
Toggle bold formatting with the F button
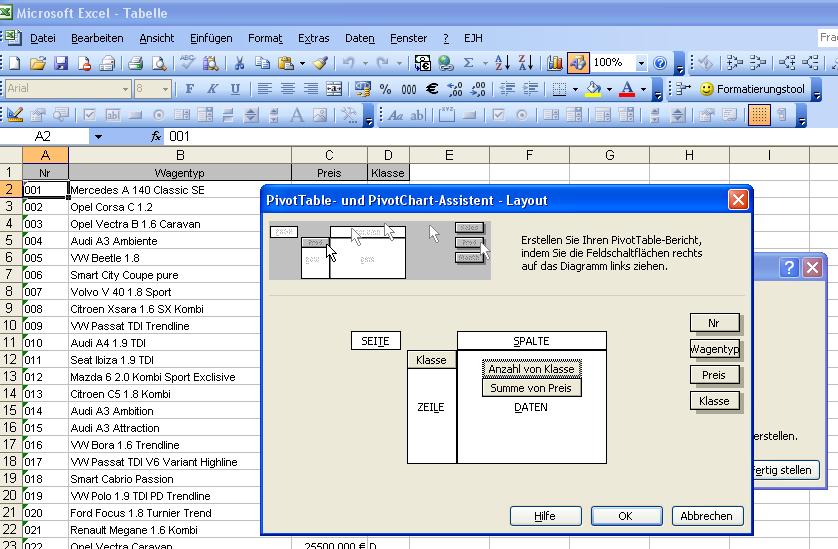(x=189, y=89)
